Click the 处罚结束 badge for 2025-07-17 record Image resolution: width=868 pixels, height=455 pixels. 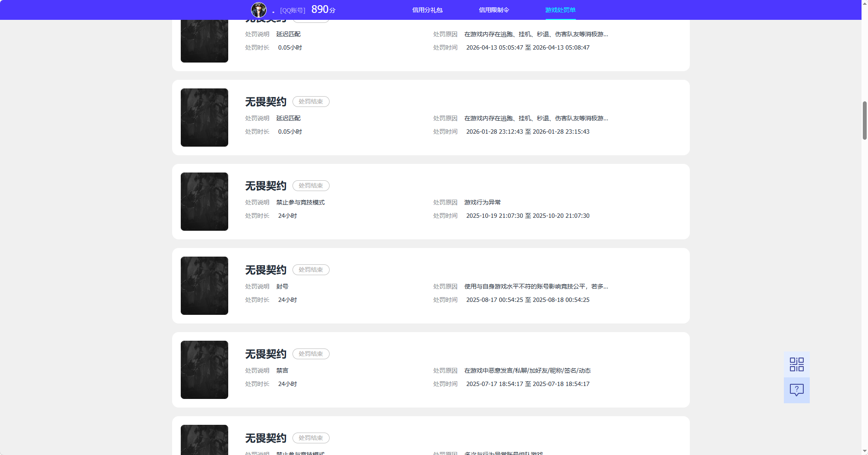coord(311,354)
